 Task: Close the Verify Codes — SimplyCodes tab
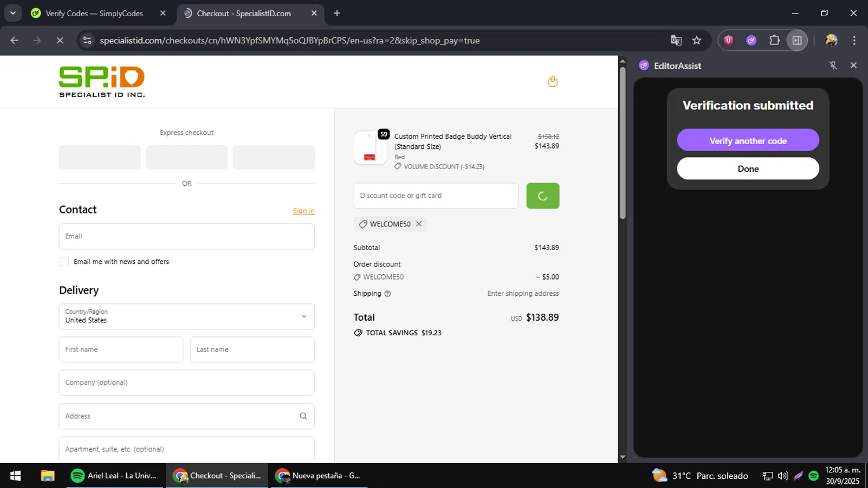(x=163, y=13)
